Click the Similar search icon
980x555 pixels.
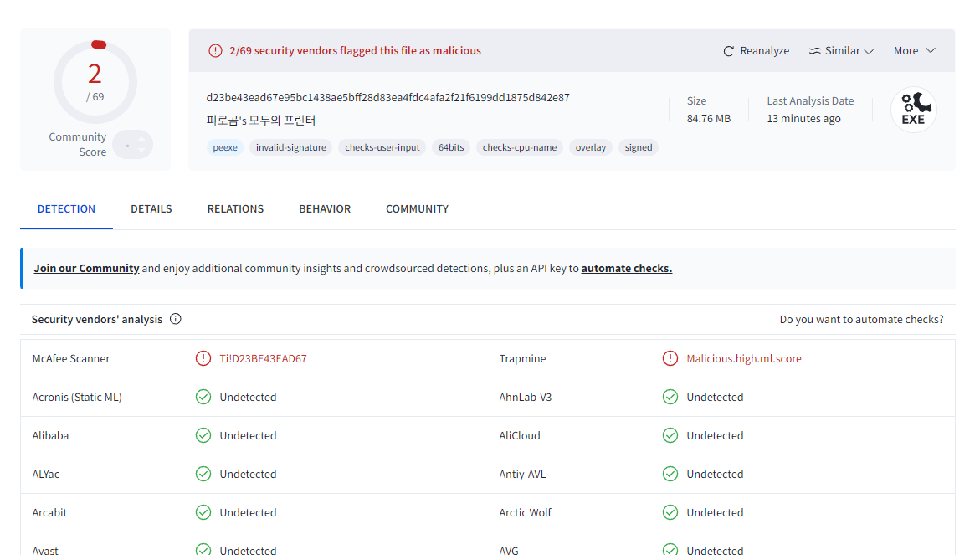click(x=814, y=51)
